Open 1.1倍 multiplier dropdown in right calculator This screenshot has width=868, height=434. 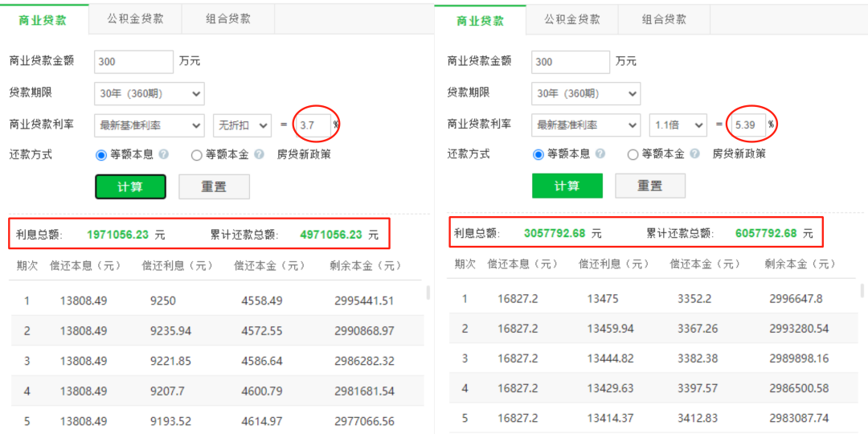click(678, 125)
